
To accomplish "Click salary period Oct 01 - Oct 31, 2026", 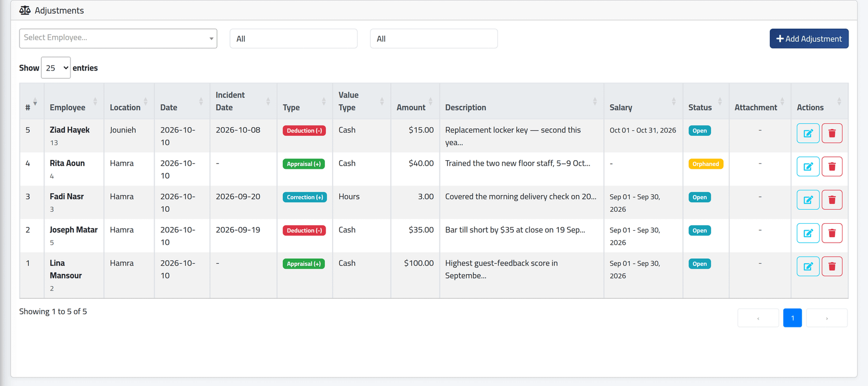I will tap(643, 130).
